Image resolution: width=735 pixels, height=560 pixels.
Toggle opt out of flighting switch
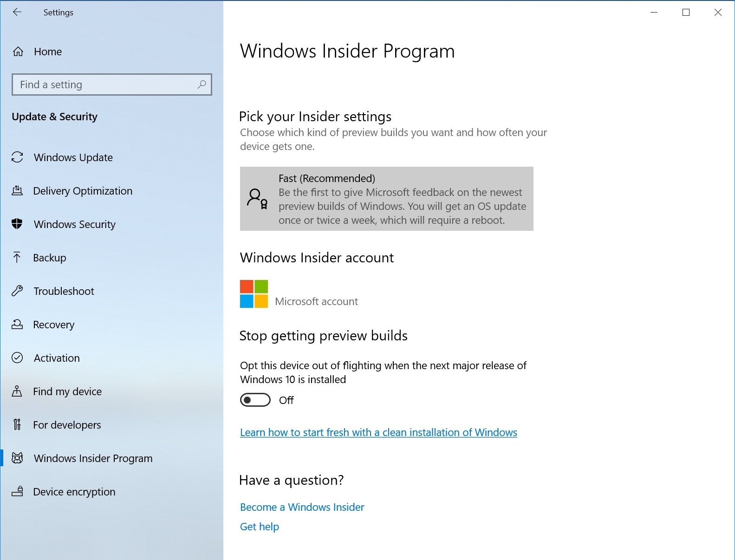coord(255,400)
